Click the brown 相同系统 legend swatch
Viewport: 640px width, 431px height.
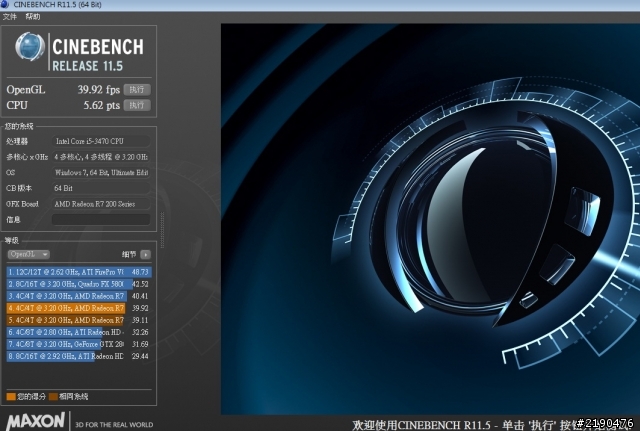tap(53, 396)
